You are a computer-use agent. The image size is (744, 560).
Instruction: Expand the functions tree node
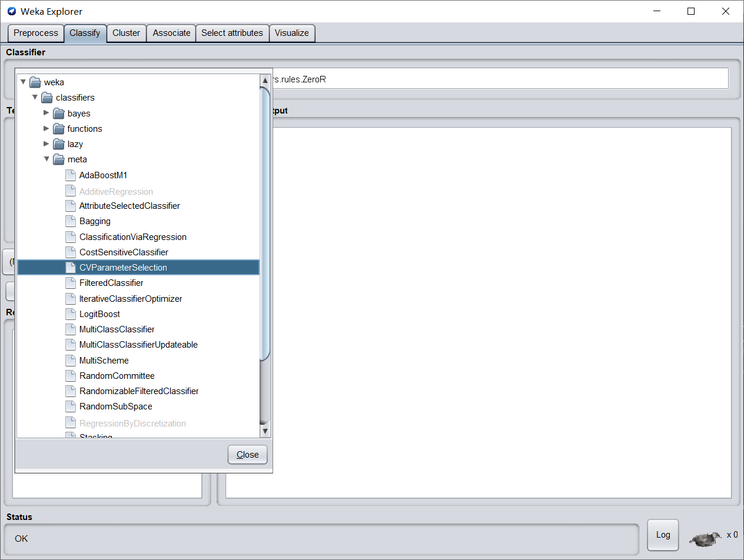[46, 128]
